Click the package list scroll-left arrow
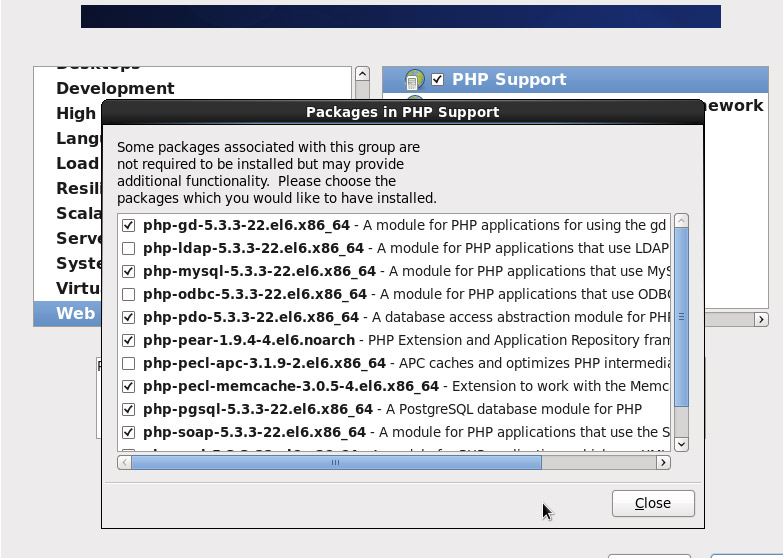 click(x=125, y=463)
